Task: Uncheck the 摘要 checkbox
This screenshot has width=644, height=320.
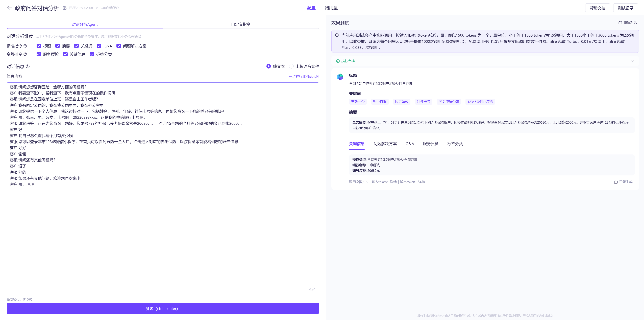Action: coord(58,46)
